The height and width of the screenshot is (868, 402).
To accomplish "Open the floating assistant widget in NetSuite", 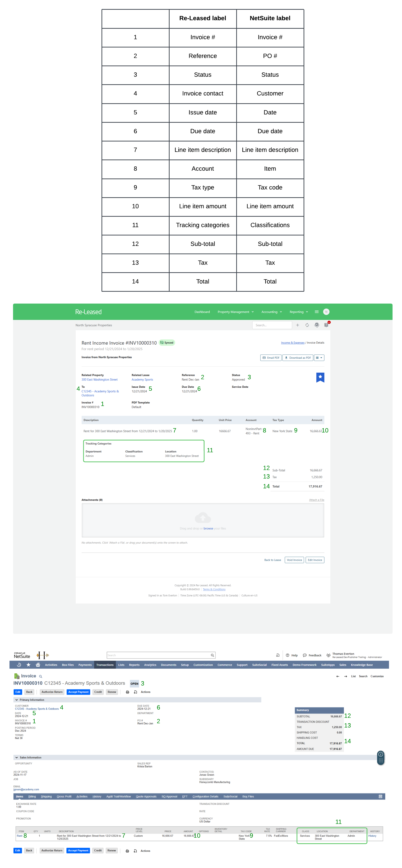I will [381, 758].
